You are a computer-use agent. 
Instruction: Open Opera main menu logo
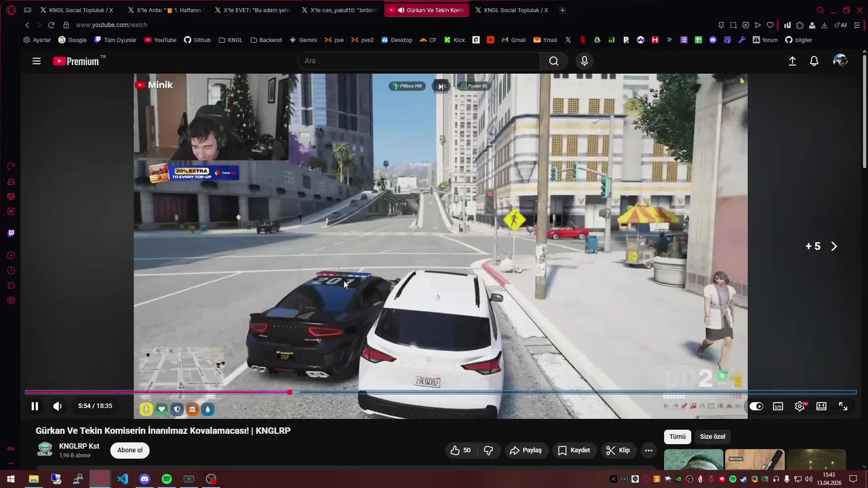(10, 10)
